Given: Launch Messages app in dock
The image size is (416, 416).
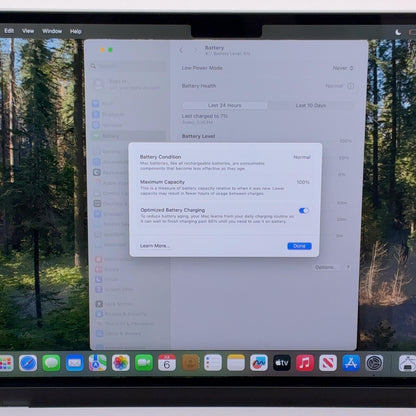Looking at the screenshot, I should click(x=51, y=363).
